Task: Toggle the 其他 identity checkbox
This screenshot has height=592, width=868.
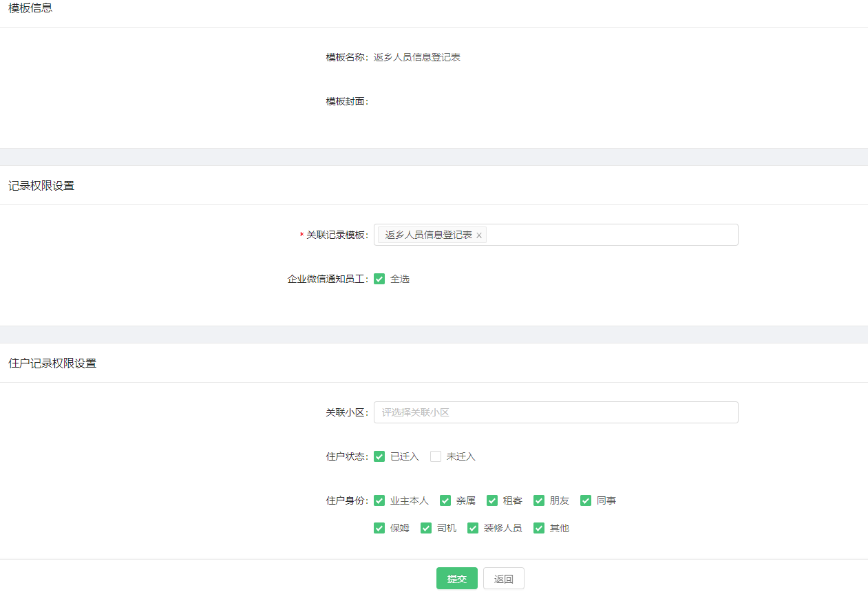Action: [x=539, y=528]
